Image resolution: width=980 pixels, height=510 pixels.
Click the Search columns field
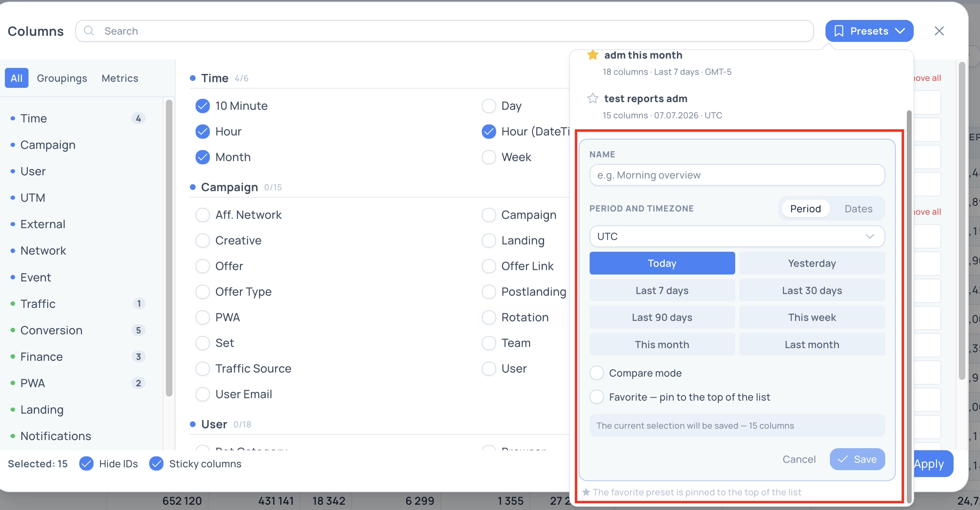coord(444,31)
